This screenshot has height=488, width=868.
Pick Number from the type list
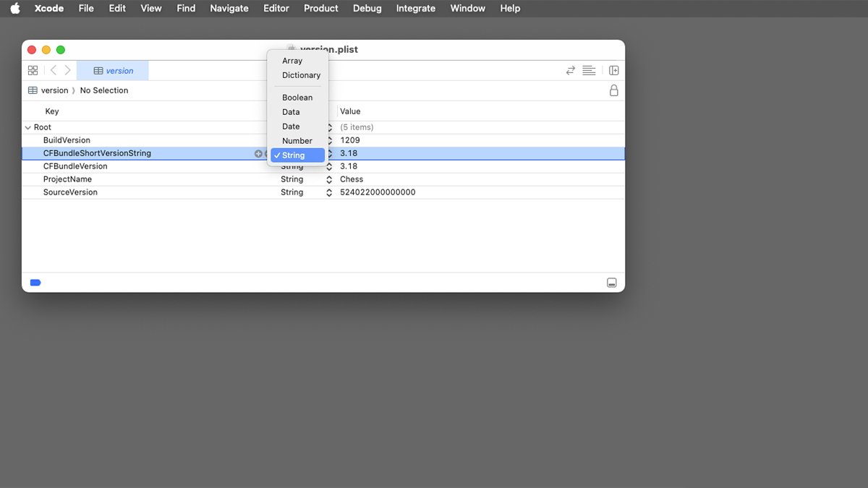point(297,141)
